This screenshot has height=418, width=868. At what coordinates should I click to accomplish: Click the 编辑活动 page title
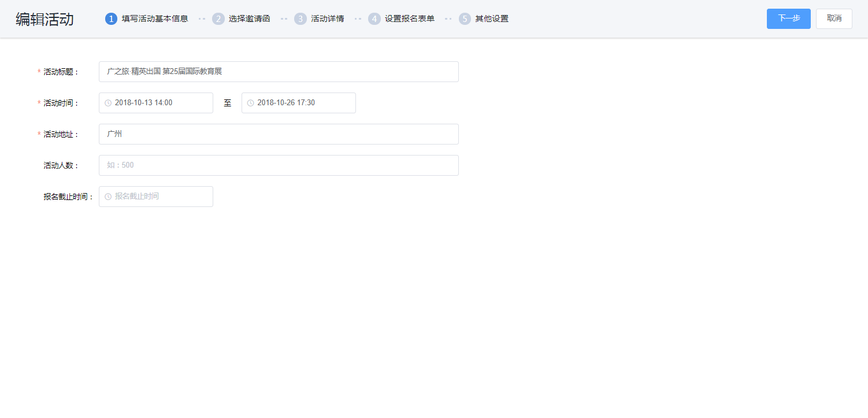(44, 19)
